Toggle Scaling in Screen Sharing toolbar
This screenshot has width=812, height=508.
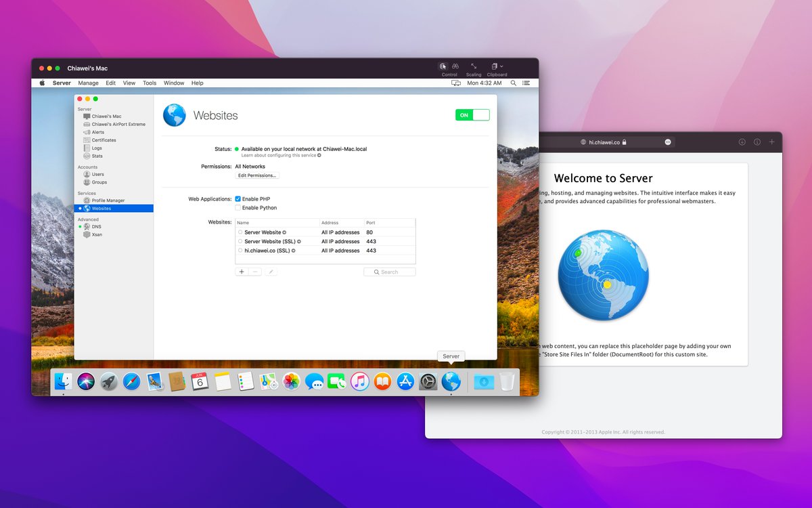[x=474, y=66]
